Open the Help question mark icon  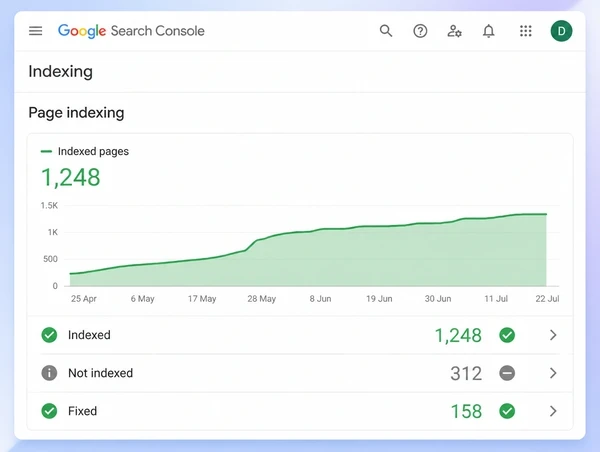coord(420,31)
